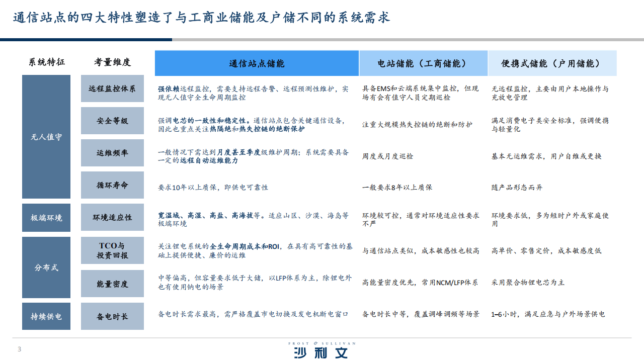
Task: Select the 分布式 system feature block
Action: [46, 267]
